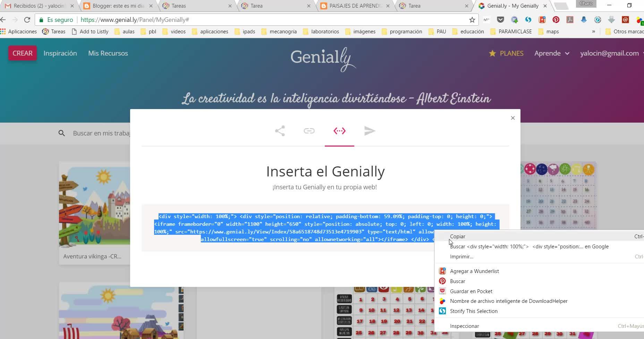Viewport: 644px width, 339px height.
Task: Open the aulas bookmark folder
Action: coord(124,32)
